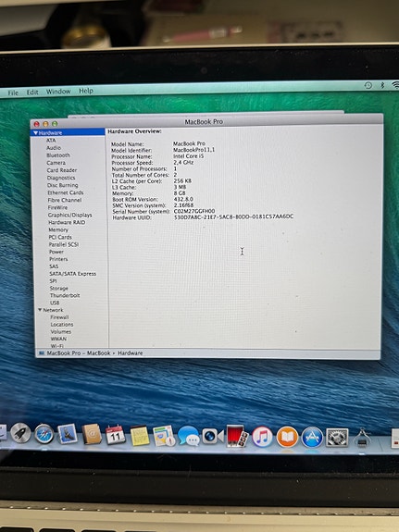Screen dimensions: 399x532
Task: Select Camera in the sidebar
Action: (56, 163)
